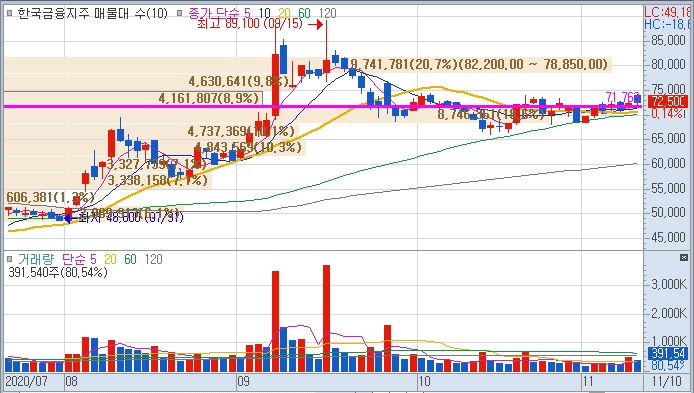Click the 2020/07 date axis label
This screenshot has width=694, height=393.
point(27,381)
